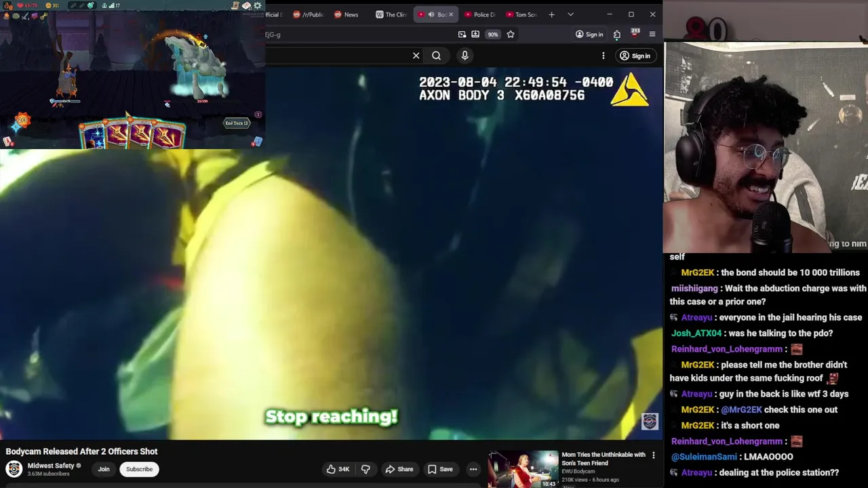Open the game map icon
The image size is (868, 488).
(235, 5)
